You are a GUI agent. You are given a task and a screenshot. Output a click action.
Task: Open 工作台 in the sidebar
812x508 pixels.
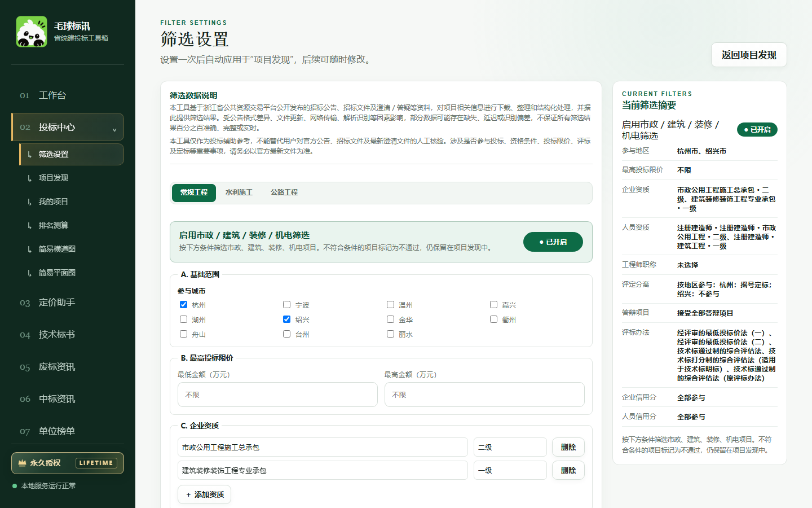point(68,95)
